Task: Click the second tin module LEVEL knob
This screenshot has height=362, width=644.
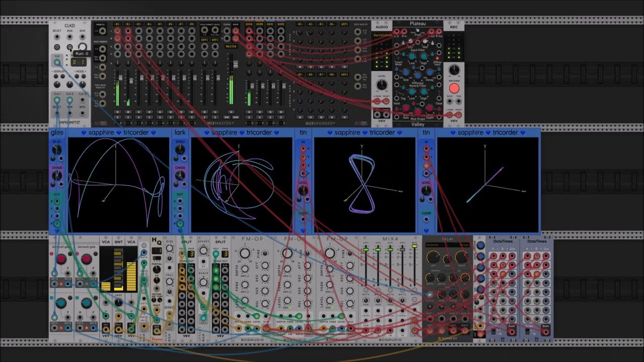Action: tap(426, 191)
